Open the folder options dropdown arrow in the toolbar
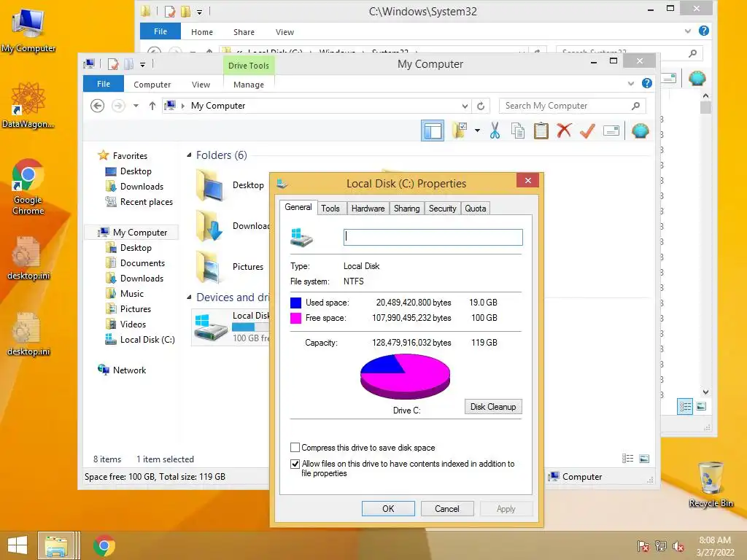Image resolution: width=747 pixels, height=560 pixels. tap(477, 131)
